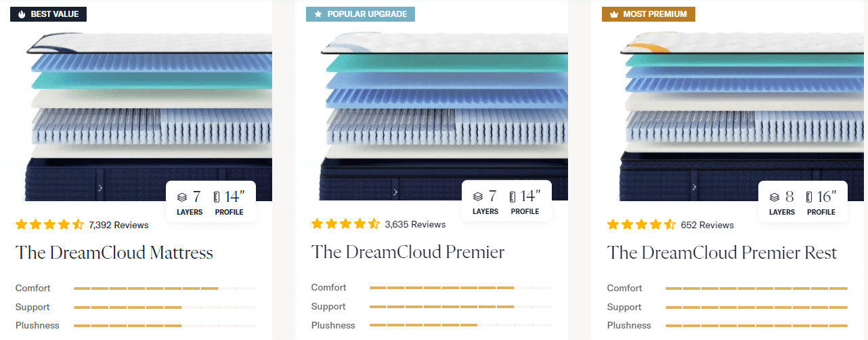Click layers icon on DreamCloud Mattress card

click(x=181, y=197)
